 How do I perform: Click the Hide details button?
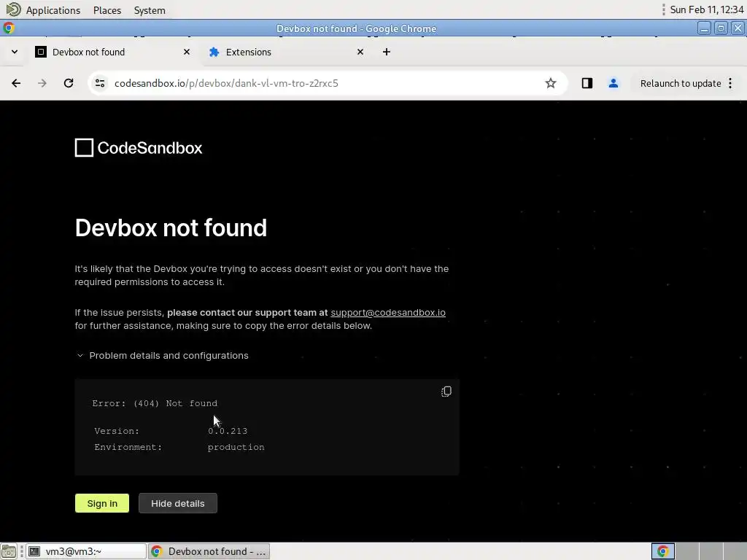click(178, 503)
